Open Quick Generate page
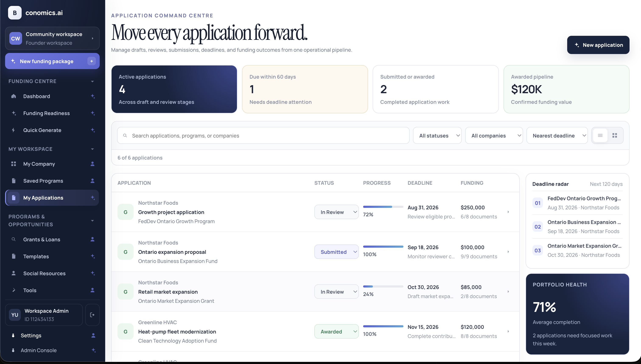The width and height of the screenshot is (641, 364). 52,130
